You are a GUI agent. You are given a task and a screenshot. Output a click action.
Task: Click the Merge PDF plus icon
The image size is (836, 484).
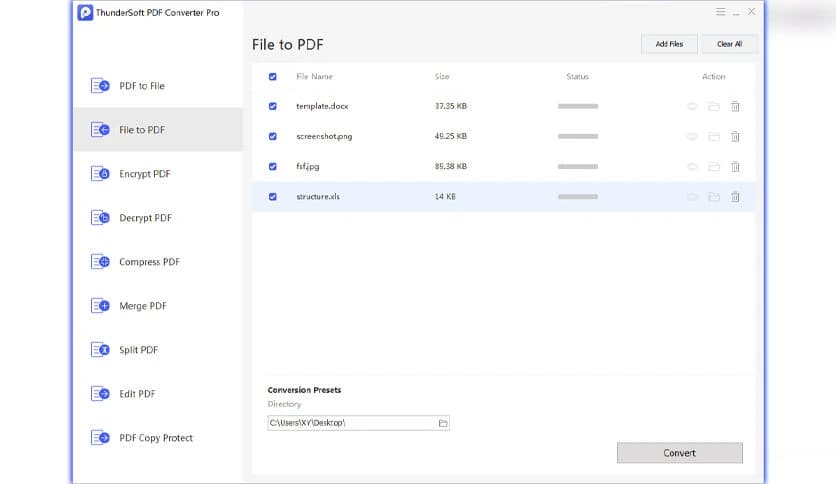click(x=100, y=305)
